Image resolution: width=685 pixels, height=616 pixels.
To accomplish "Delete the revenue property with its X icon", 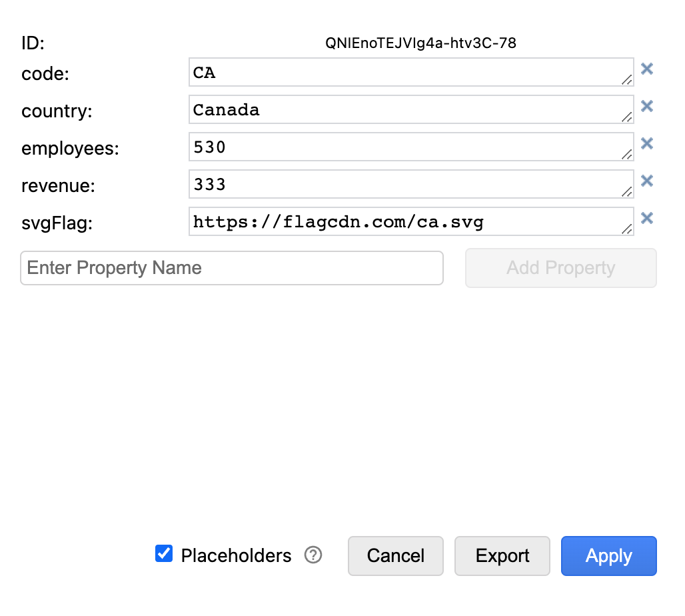I will click(646, 181).
